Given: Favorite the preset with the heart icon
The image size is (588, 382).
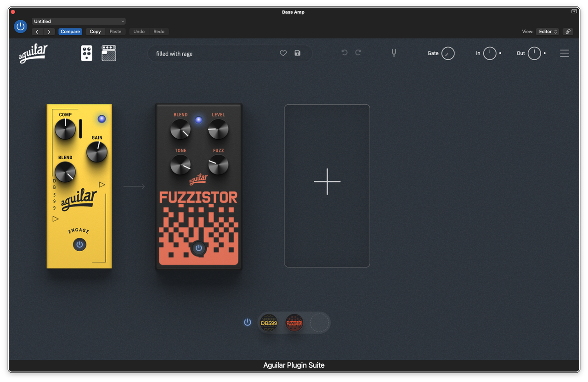Looking at the screenshot, I should click(x=283, y=53).
